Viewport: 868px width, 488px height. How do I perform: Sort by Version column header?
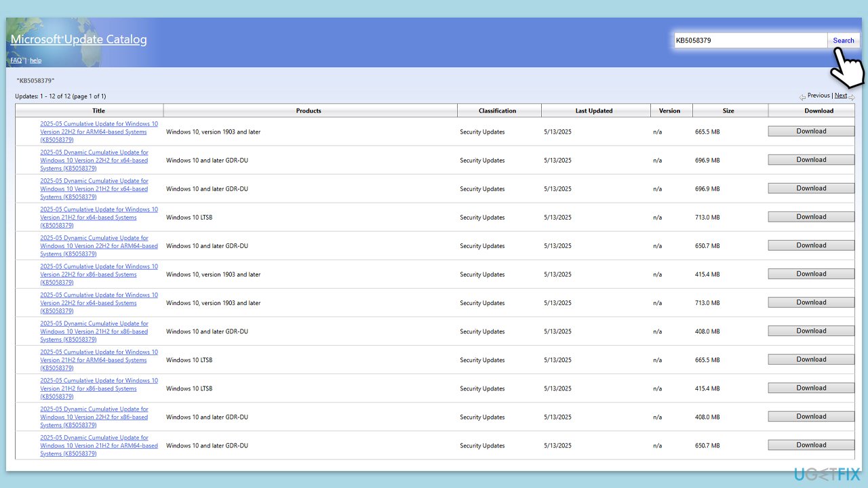coord(669,110)
